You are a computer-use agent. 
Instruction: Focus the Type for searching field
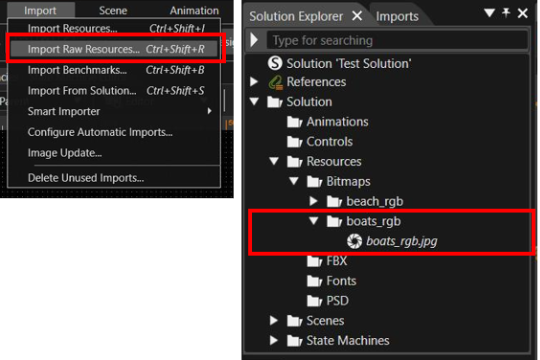coord(397,40)
